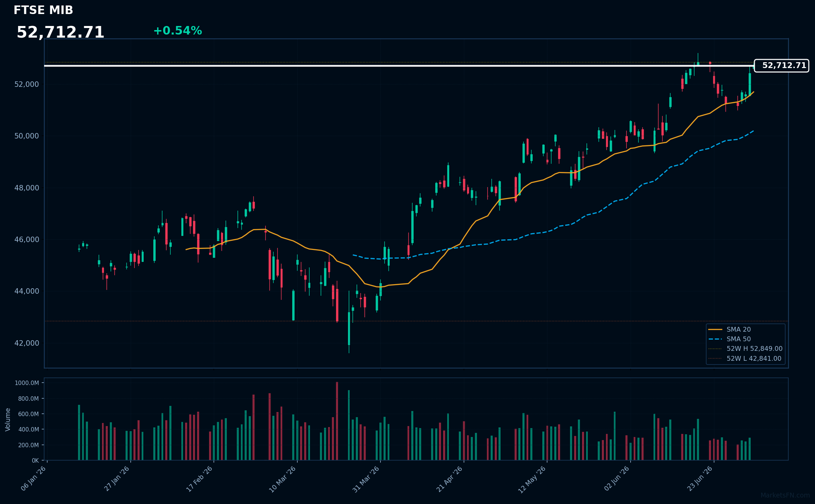The width and height of the screenshot is (815, 504).
Task: Click the orange SMA 20 legend line sample
Action: [715, 329]
